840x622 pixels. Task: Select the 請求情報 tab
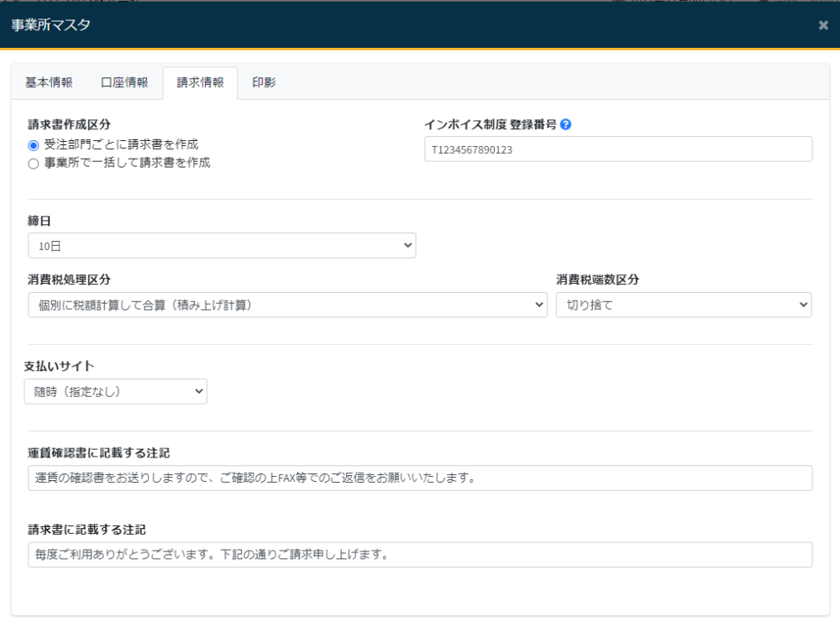pos(200,82)
